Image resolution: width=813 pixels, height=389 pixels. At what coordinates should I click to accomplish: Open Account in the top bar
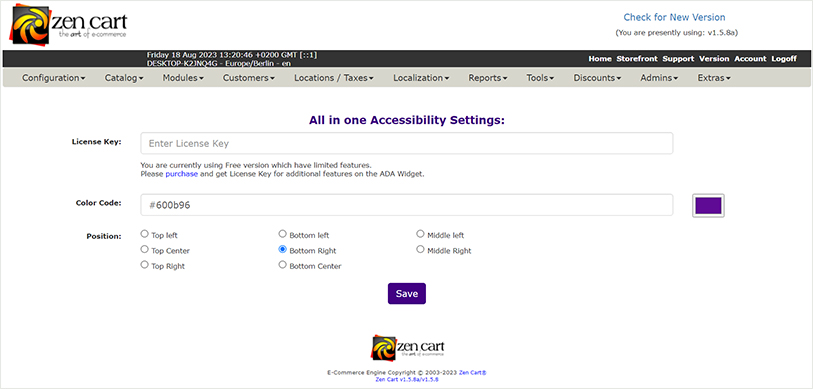click(x=750, y=59)
